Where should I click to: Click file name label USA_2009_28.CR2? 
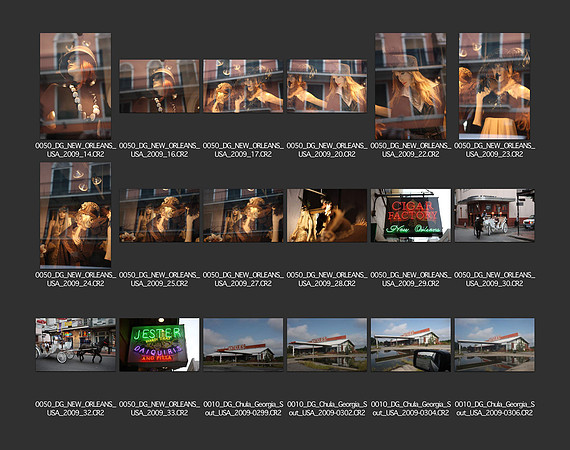click(x=327, y=279)
